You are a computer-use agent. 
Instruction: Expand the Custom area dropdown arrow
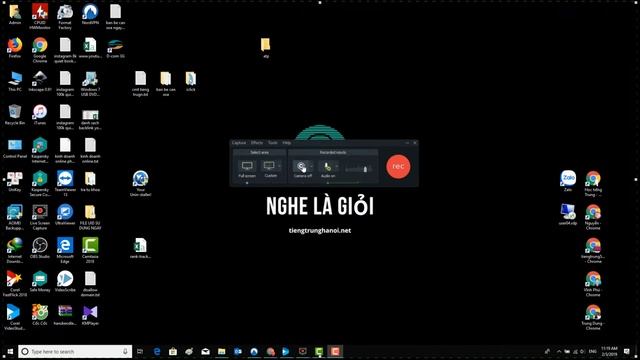click(280, 166)
